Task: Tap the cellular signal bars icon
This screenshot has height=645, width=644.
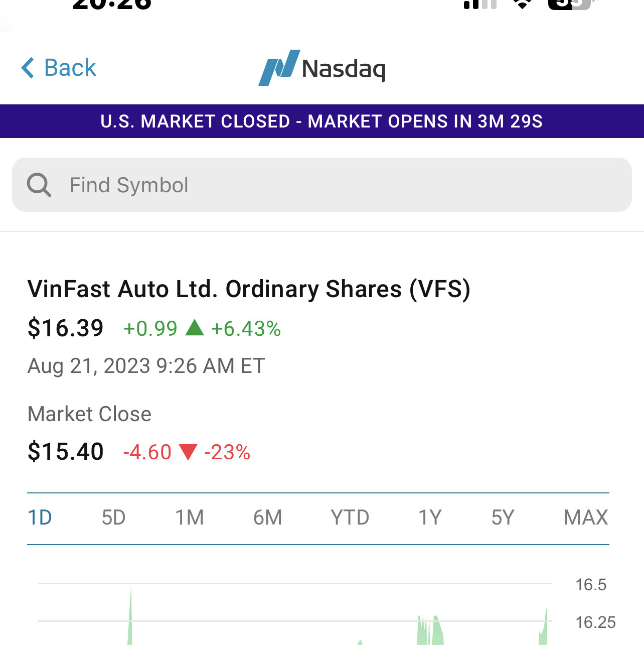Action: [480, 4]
